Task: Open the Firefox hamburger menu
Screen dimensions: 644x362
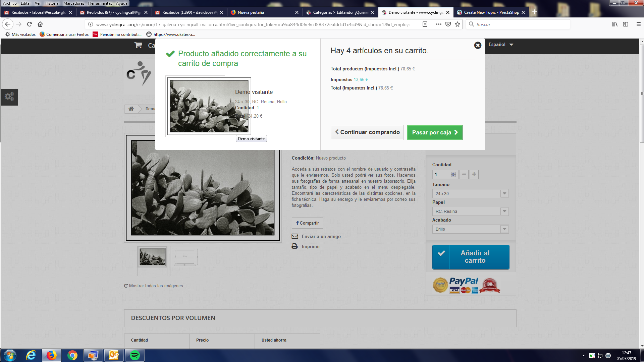Action: pyautogui.click(x=638, y=24)
